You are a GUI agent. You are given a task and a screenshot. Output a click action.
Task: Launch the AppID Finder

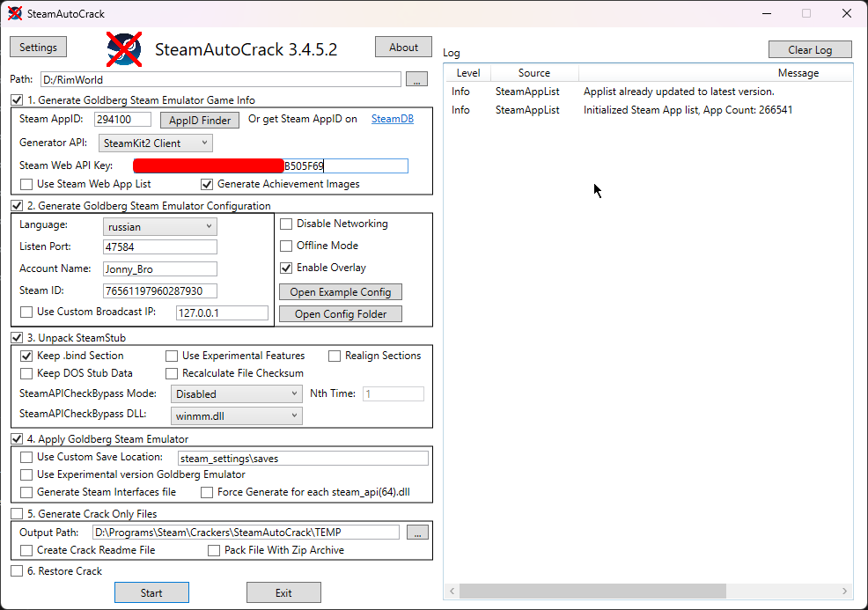click(x=199, y=119)
